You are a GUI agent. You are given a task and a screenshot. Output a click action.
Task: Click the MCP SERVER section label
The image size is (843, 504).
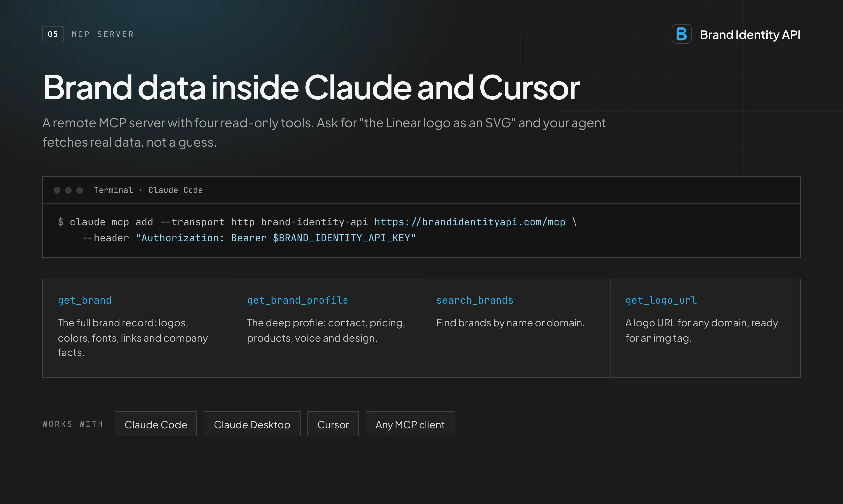pyautogui.click(x=103, y=34)
